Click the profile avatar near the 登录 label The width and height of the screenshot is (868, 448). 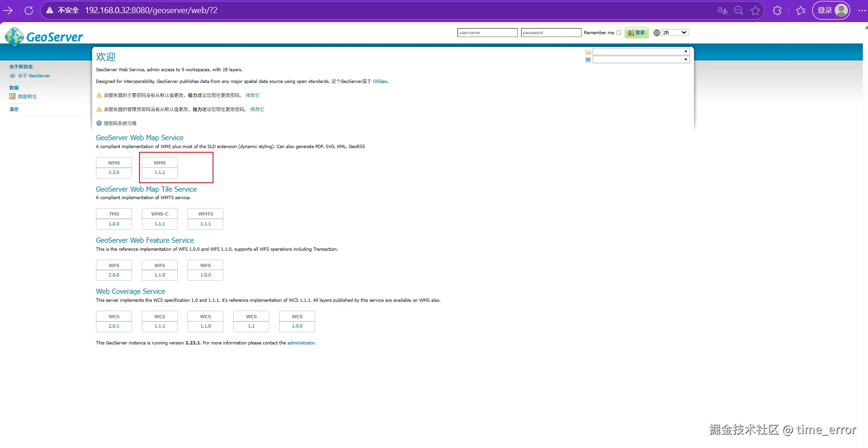pos(841,10)
